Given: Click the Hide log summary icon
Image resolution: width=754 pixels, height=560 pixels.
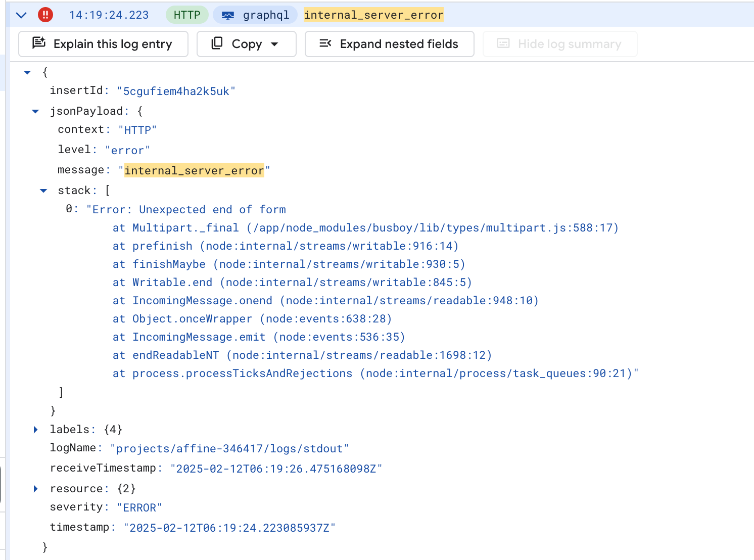Looking at the screenshot, I should [503, 43].
